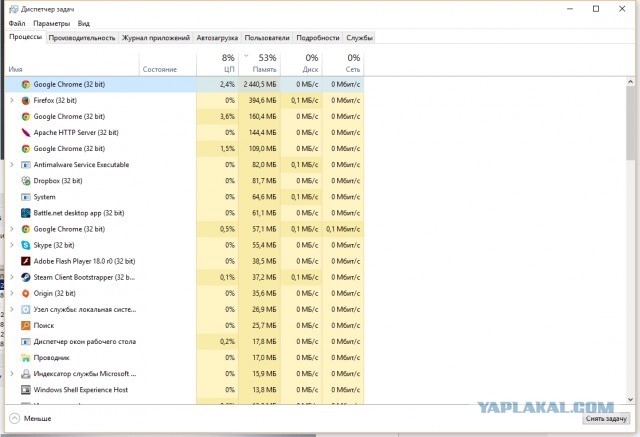The image size is (640, 437).
Task: Select the Apache HTTP Server (32 bit) row
Action: (184, 133)
